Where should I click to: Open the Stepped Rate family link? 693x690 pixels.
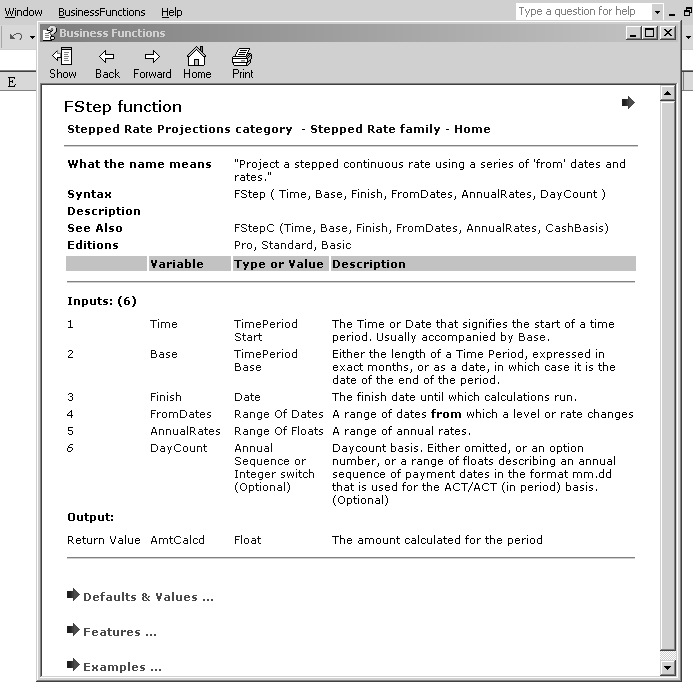tap(374, 129)
